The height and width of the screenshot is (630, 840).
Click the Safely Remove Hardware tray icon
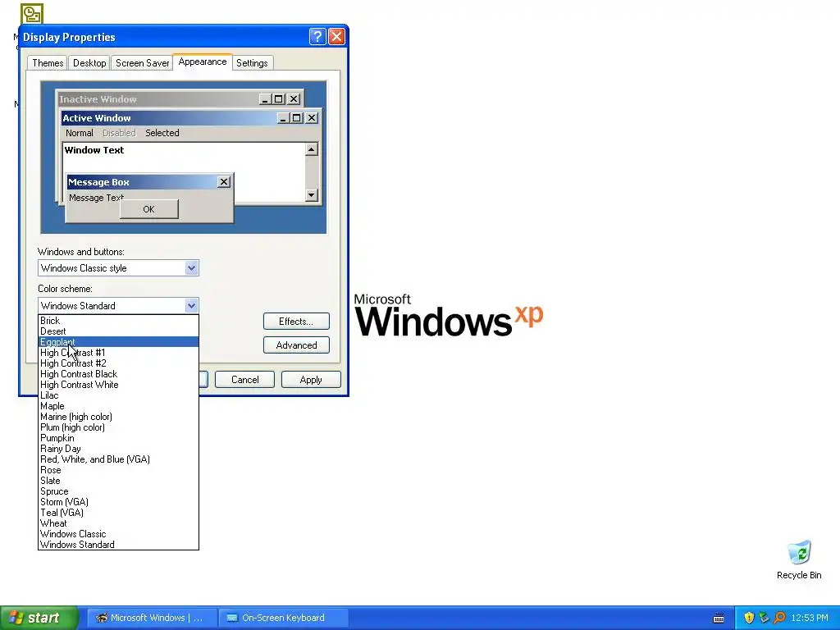pyautogui.click(x=764, y=618)
